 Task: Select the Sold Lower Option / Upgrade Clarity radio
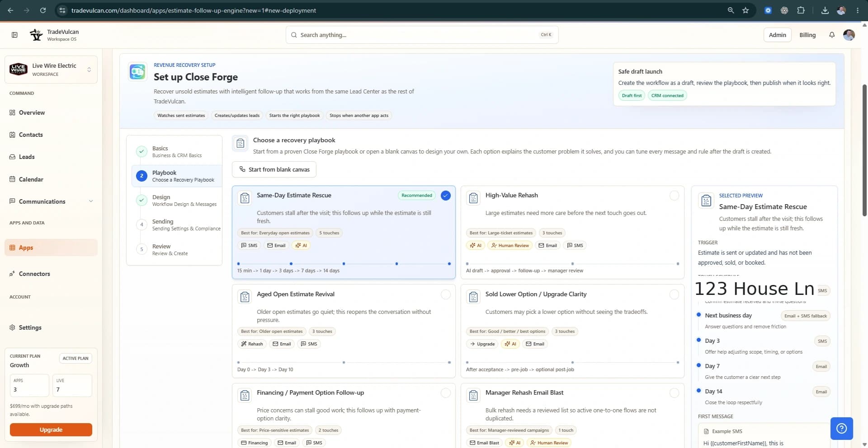point(674,294)
